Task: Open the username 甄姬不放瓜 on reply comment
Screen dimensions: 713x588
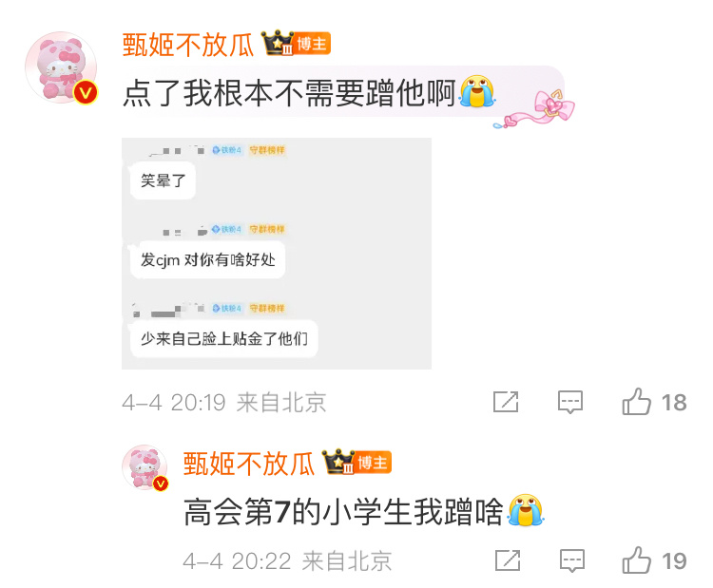Action: click(x=249, y=464)
